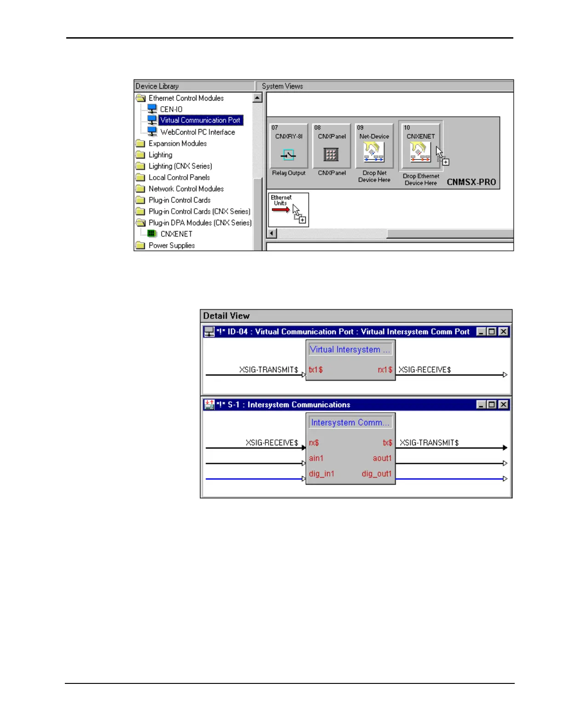563x728 pixels.
Task: Click the Drop Ethernet Device Here label
Action: click(421, 180)
